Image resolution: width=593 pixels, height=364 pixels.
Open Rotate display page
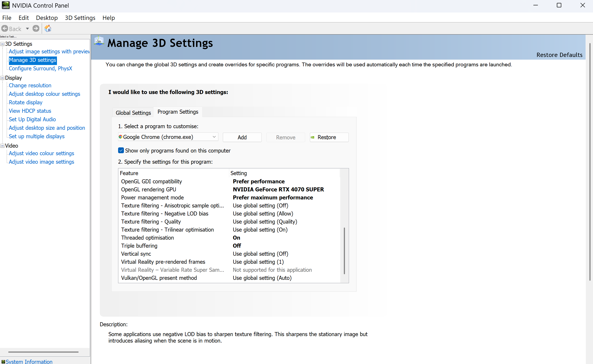point(25,102)
